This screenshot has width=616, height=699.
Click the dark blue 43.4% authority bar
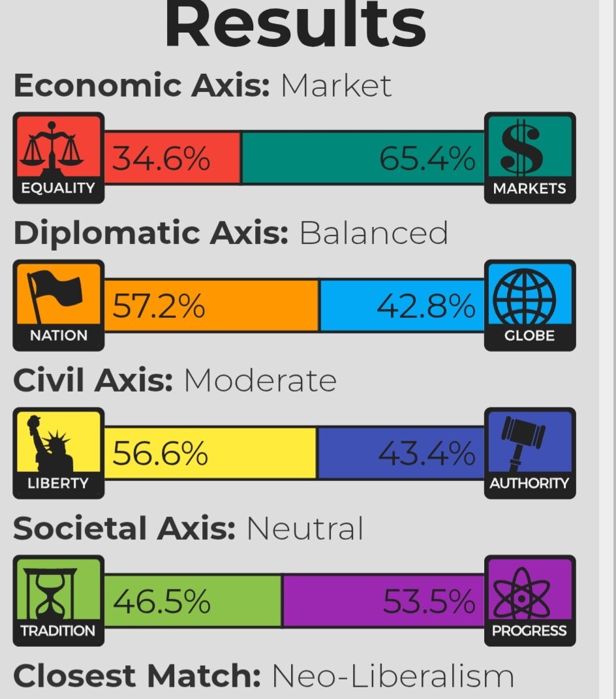400,453
